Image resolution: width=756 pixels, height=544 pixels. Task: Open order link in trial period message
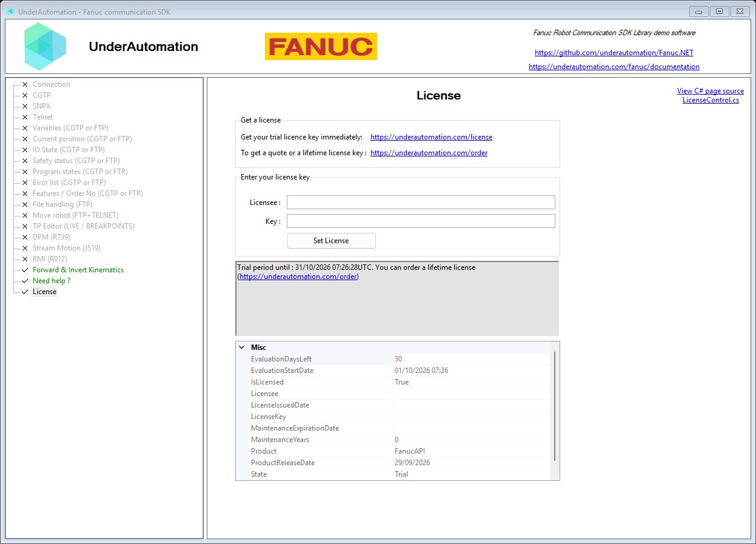[x=298, y=277]
